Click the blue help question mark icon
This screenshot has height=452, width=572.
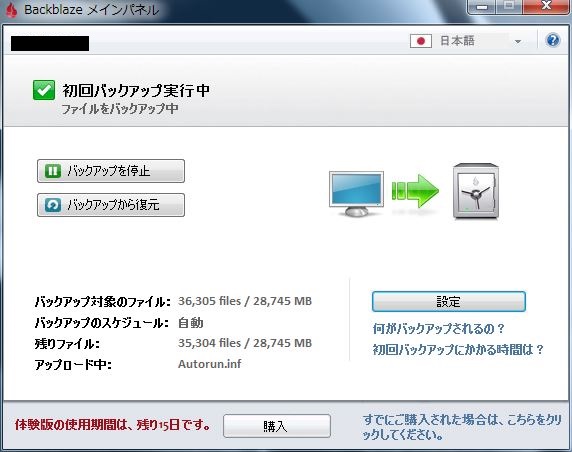point(553,40)
